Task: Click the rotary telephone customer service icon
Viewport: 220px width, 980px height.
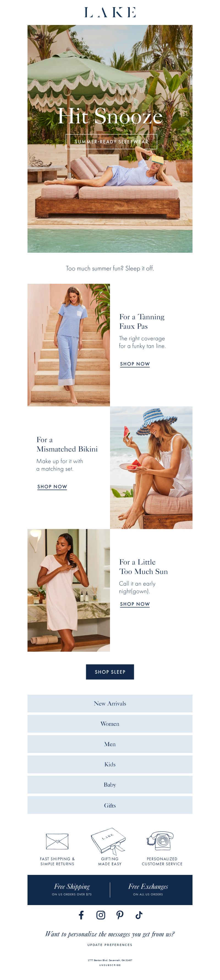Action: pyautogui.click(x=160, y=840)
